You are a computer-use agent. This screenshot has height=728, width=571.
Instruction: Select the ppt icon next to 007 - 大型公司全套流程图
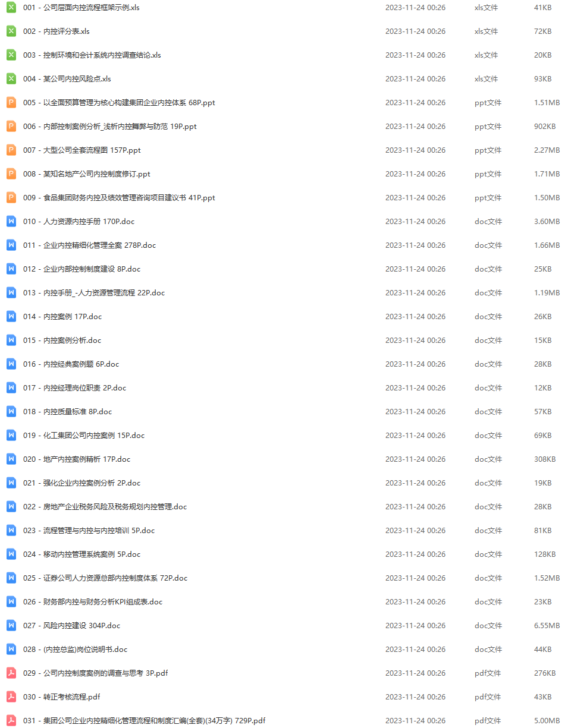click(x=11, y=150)
